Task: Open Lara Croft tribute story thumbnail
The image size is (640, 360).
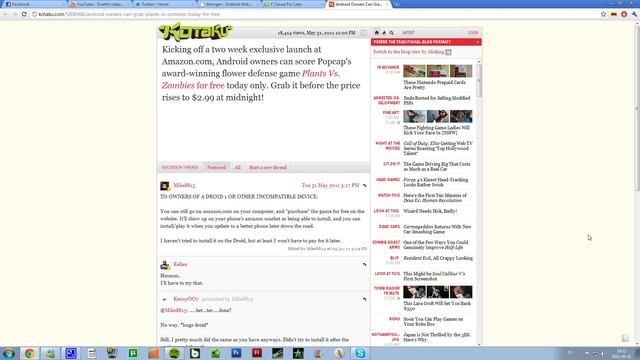Action: click(x=438, y=292)
